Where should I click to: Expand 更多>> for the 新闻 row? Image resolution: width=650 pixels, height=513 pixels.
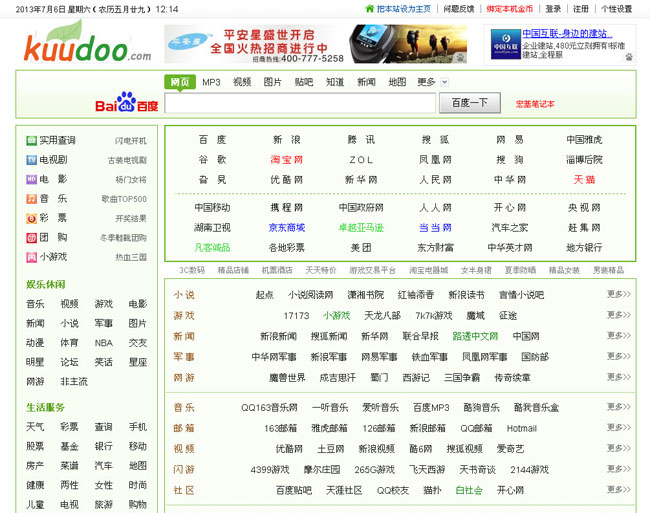618,336
